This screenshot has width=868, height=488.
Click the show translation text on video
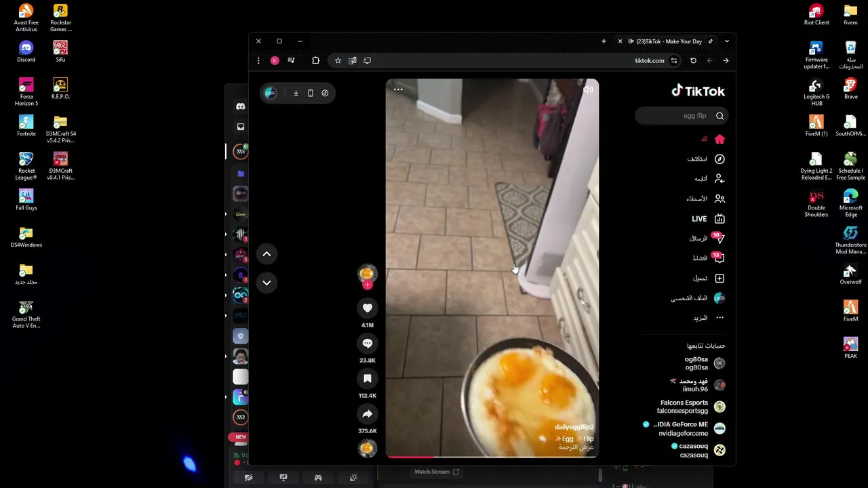(x=576, y=447)
